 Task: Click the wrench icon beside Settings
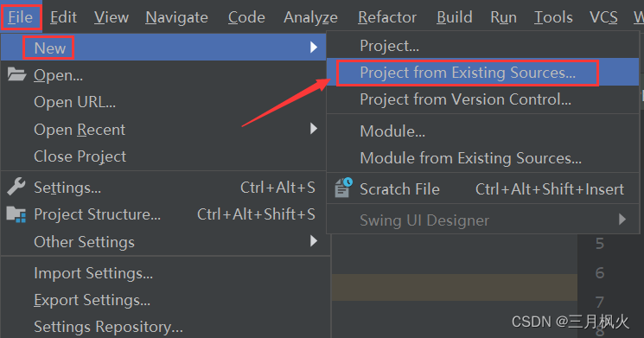(x=16, y=187)
